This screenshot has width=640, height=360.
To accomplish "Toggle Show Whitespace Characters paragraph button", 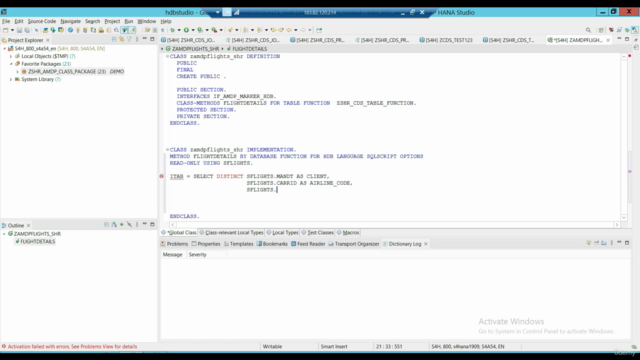I will pos(162,30).
